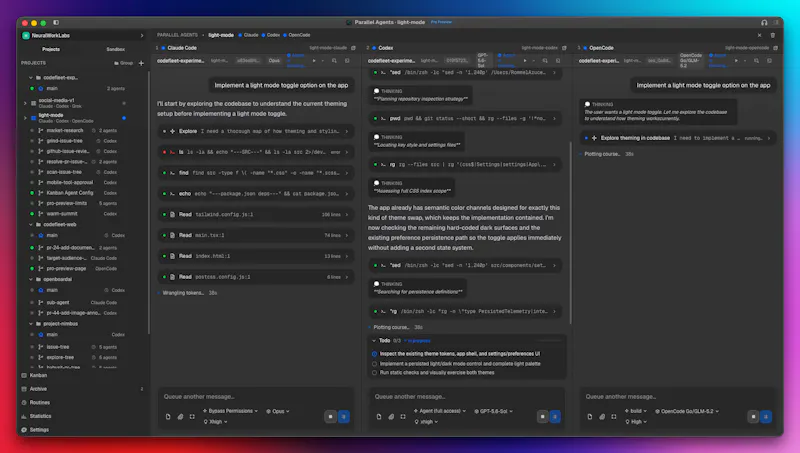Toggle the sidebar panel icon beside window controls
The height and width of the screenshot is (453, 800).
pyautogui.click(x=56, y=22)
